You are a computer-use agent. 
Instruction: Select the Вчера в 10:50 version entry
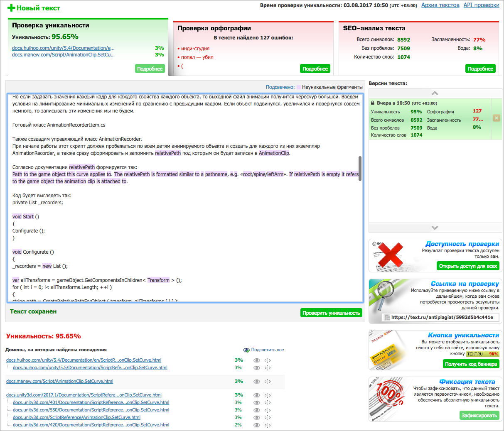coord(430,119)
